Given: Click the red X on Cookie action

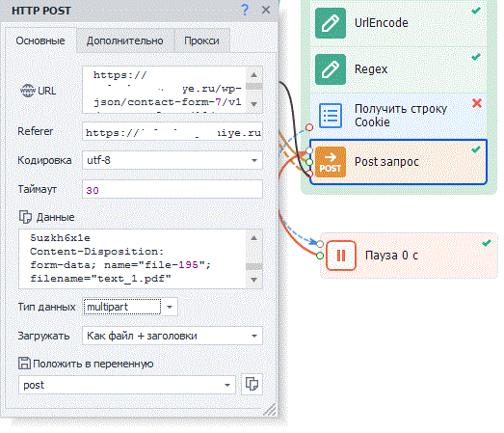Looking at the screenshot, I should click(477, 103).
